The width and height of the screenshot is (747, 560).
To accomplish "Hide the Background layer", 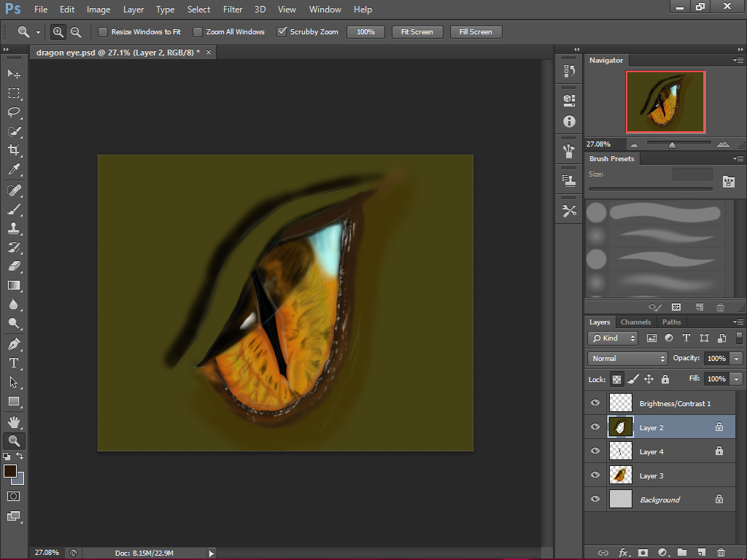I will (595, 499).
